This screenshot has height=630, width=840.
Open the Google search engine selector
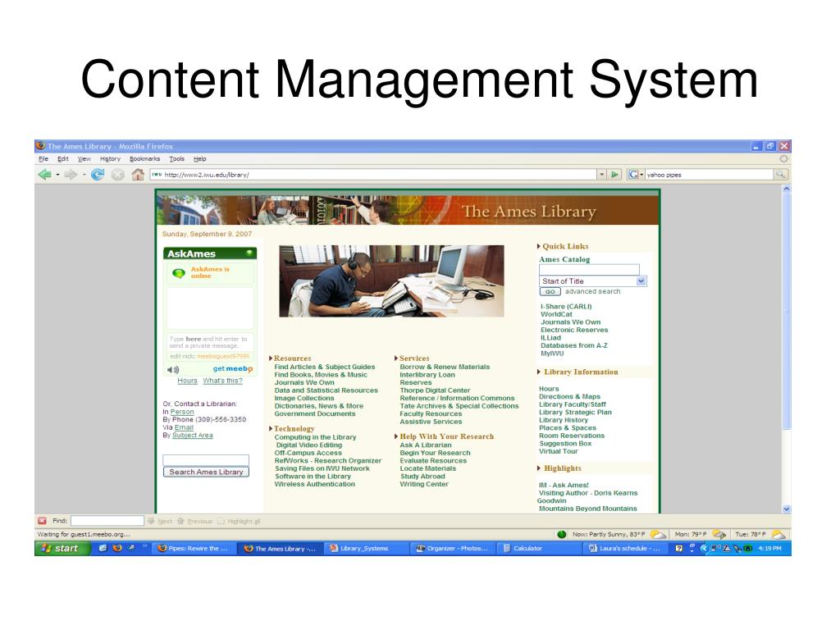[636, 175]
